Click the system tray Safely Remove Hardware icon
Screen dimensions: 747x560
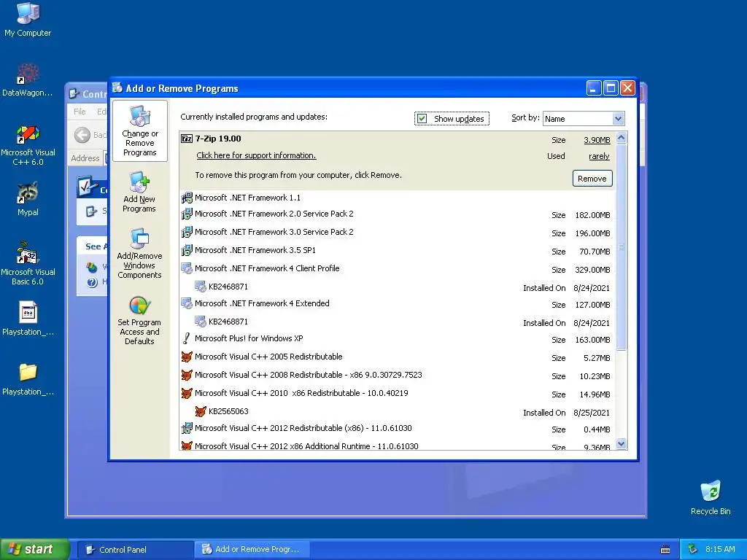pos(693,550)
